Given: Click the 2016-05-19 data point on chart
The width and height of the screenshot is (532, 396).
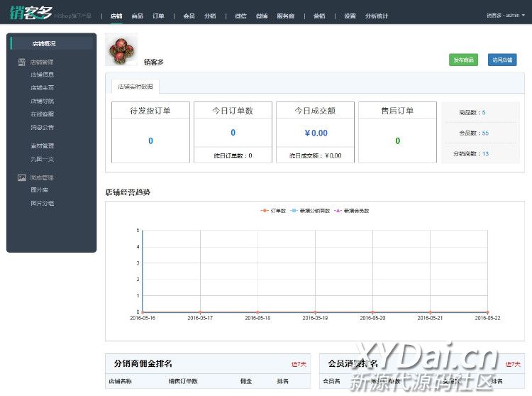Looking at the screenshot, I should click(315, 312).
